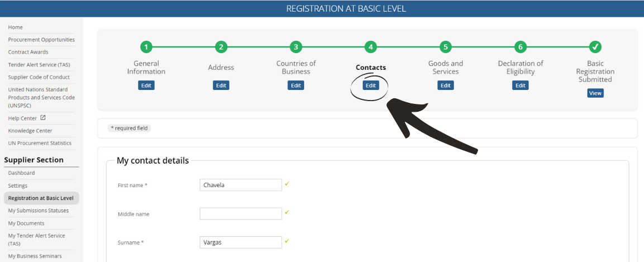Click the First name input field
Screen dimensions: 644x262
241,185
